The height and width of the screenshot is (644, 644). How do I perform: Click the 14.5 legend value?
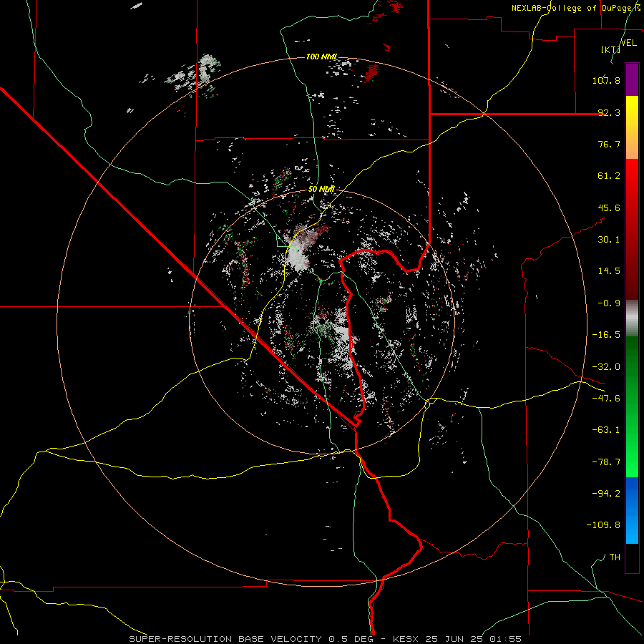click(609, 271)
